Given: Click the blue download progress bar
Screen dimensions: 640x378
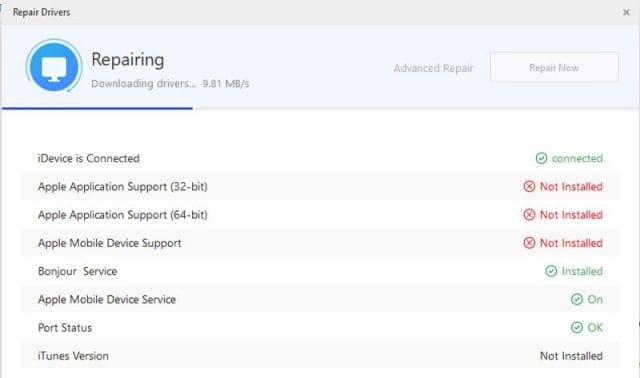Looking at the screenshot, I should 97,108.
